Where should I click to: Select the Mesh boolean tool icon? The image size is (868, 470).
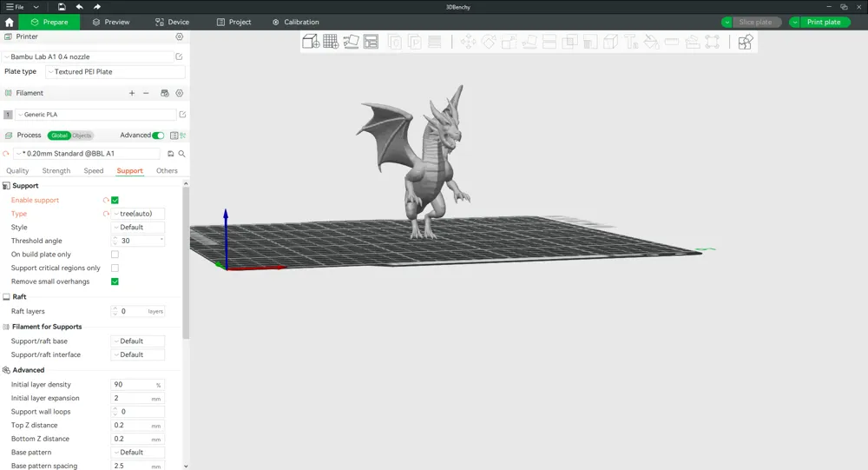click(x=569, y=42)
